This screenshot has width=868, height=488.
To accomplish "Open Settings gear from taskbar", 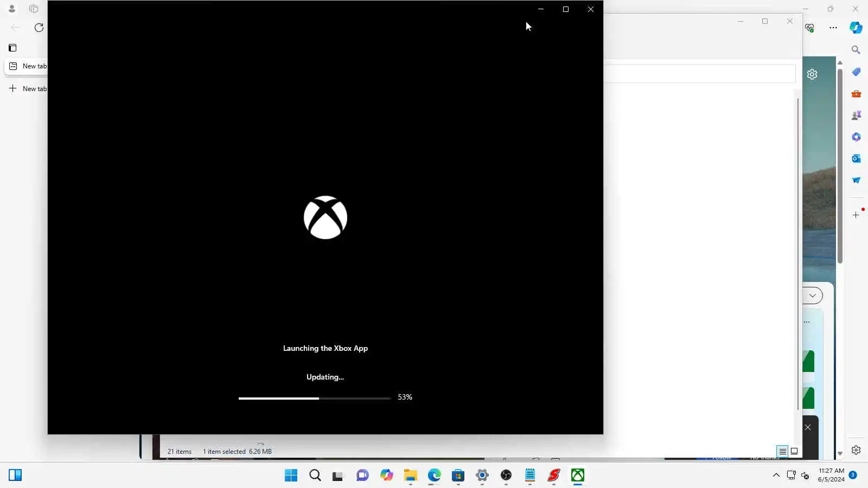I will pos(482,476).
